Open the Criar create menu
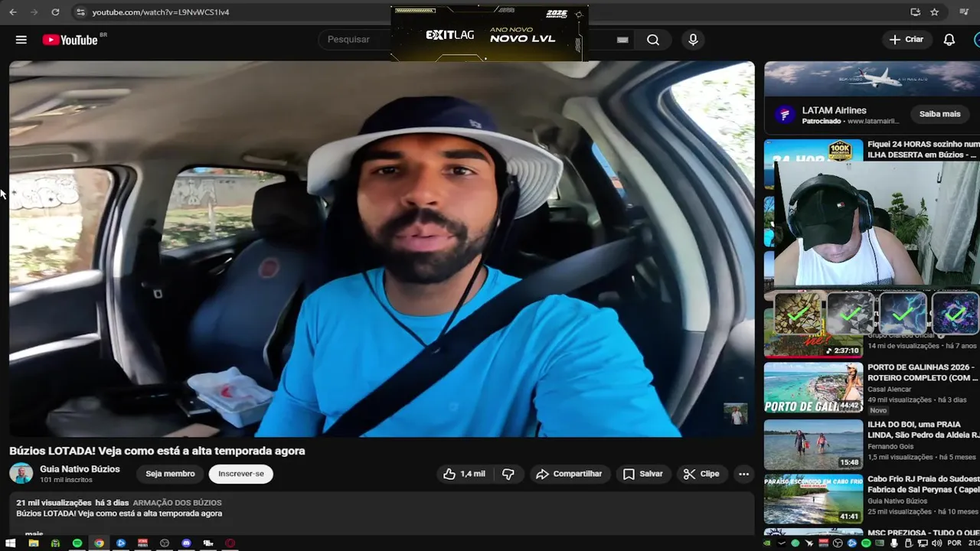The height and width of the screenshot is (551, 980). tap(907, 40)
